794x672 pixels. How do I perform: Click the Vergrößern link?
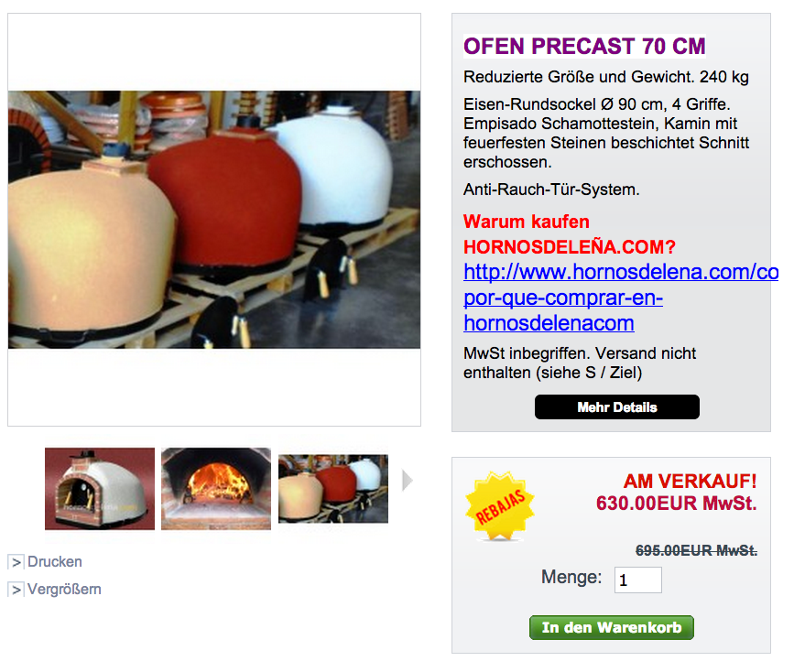click(64, 589)
